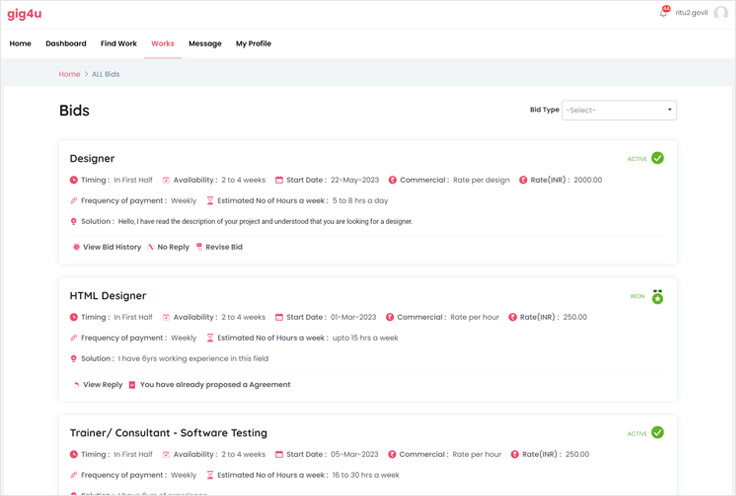
Task: Open the Find Work menu item
Action: point(119,44)
